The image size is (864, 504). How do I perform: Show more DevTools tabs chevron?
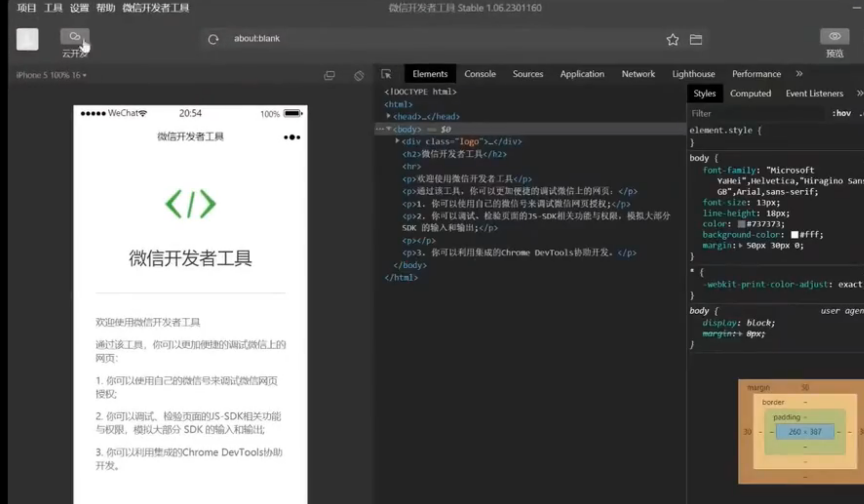[799, 74]
